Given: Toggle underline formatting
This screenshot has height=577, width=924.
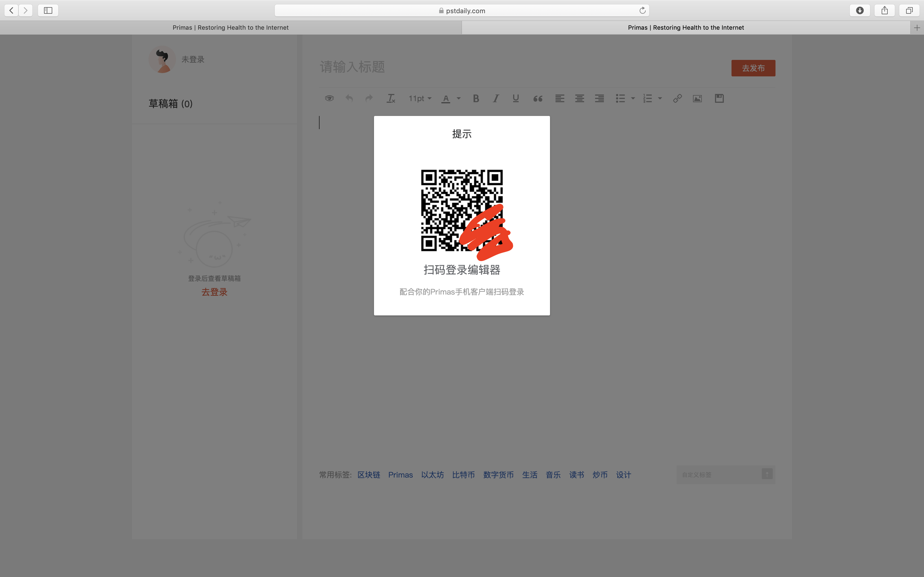Looking at the screenshot, I should (x=515, y=98).
